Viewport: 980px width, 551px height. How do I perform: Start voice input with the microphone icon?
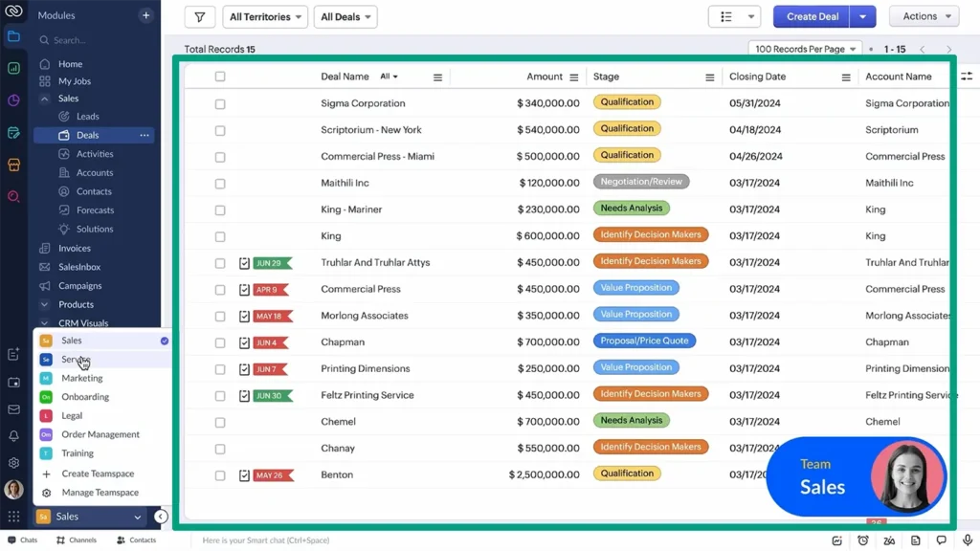[968, 540]
